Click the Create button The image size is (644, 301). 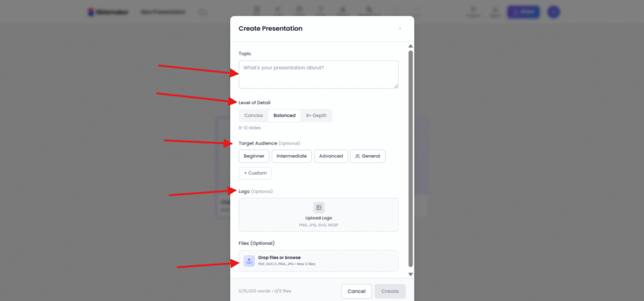click(x=390, y=291)
